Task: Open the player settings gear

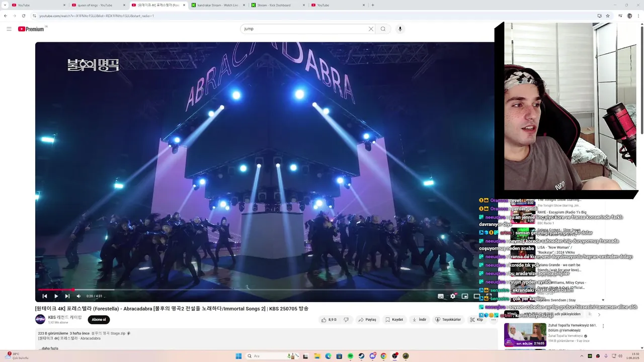Action: [x=453, y=296]
